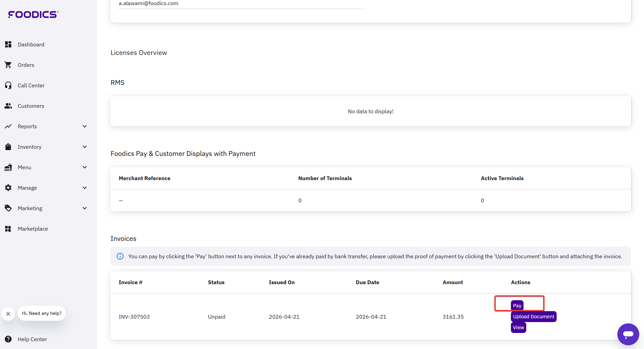Click the Call Center headset icon
This screenshot has width=644, height=349.
click(x=8, y=85)
